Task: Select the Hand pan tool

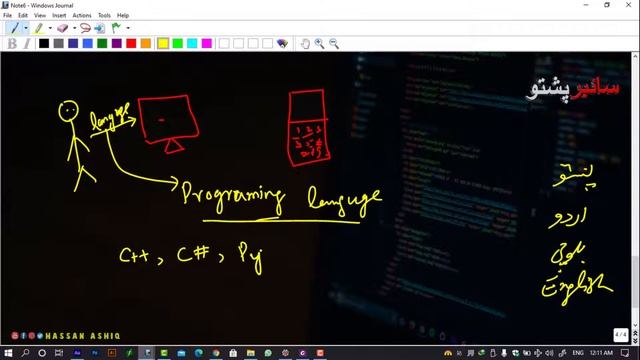Action: 305,44
